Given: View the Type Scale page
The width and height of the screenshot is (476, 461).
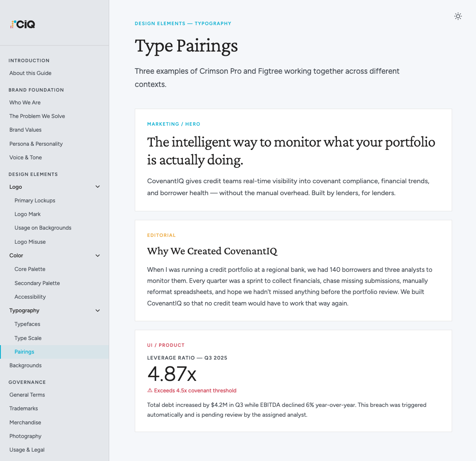Looking at the screenshot, I should [28, 338].
